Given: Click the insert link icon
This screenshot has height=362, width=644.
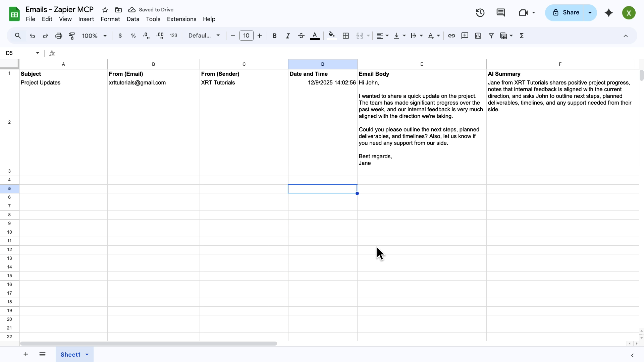Looking at the screenshot, I should point(451,36).
